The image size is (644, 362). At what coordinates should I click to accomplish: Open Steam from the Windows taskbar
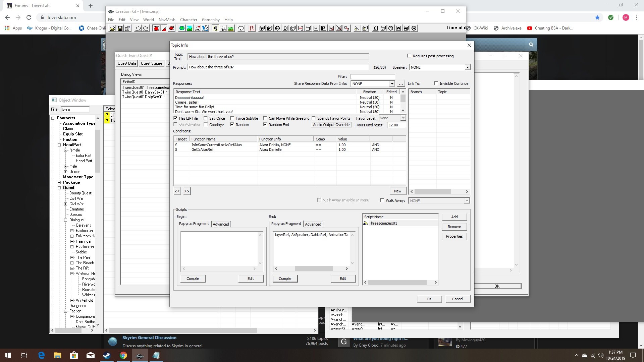(107, 355)
